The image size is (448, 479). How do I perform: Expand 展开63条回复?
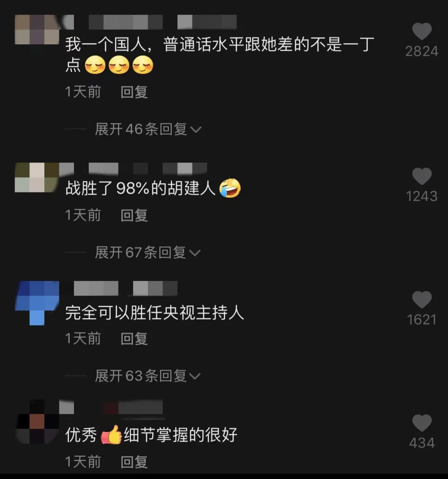coord(148,376)
